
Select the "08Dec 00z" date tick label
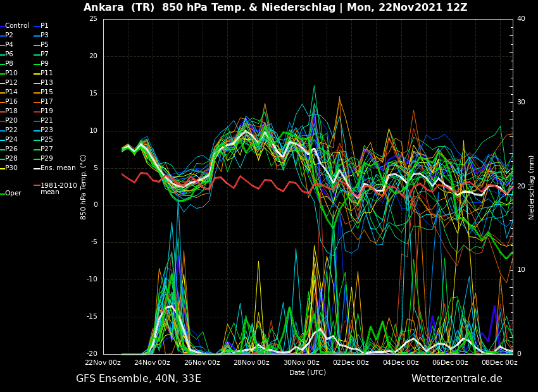click(x=499, y=362)
